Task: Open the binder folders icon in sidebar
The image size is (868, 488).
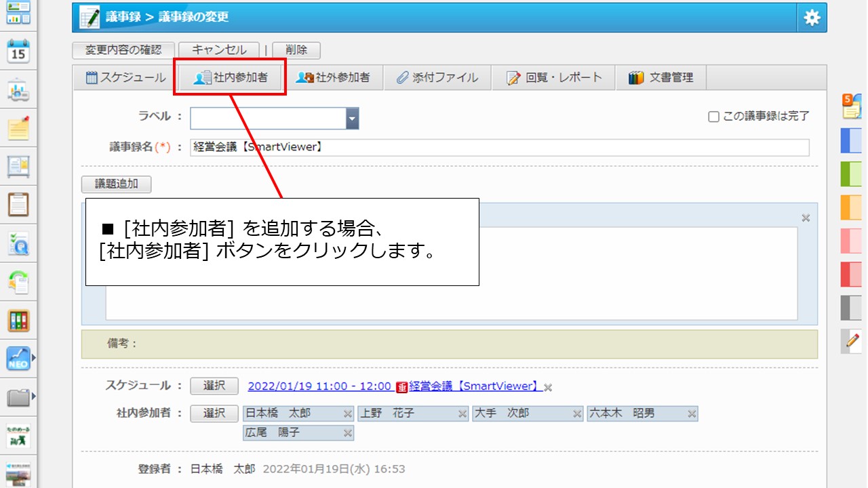Action: [18, 321]
